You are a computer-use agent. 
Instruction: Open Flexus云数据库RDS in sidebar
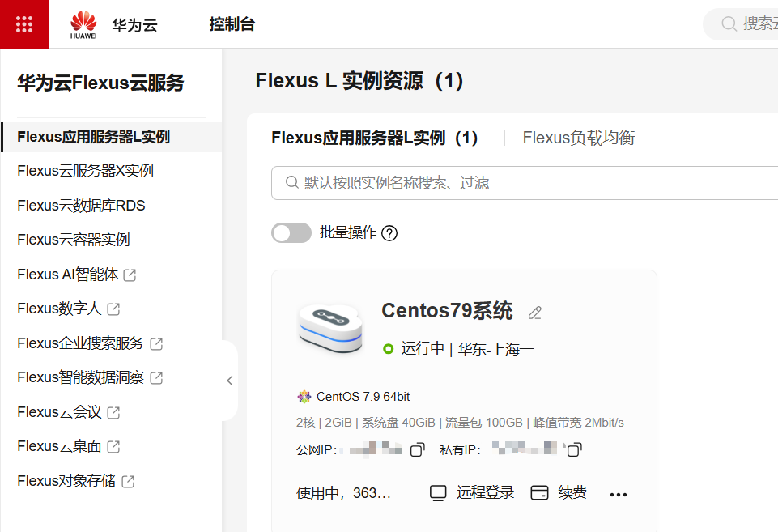(81, 206)
